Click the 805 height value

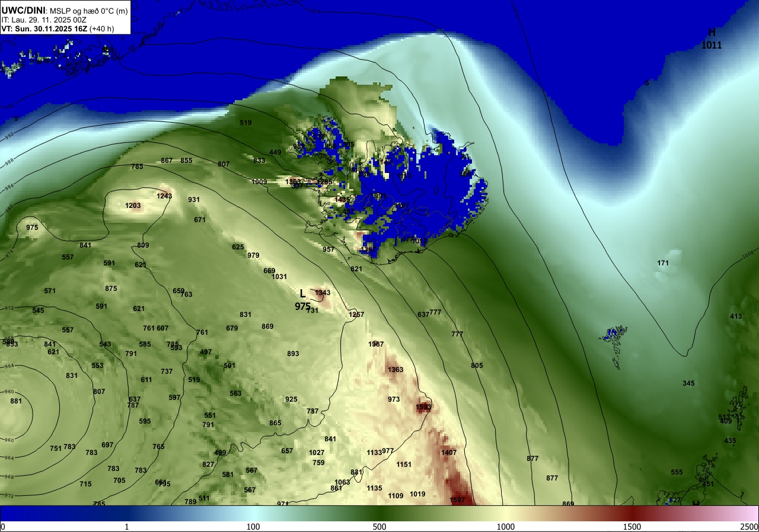(x=477, y=366)
